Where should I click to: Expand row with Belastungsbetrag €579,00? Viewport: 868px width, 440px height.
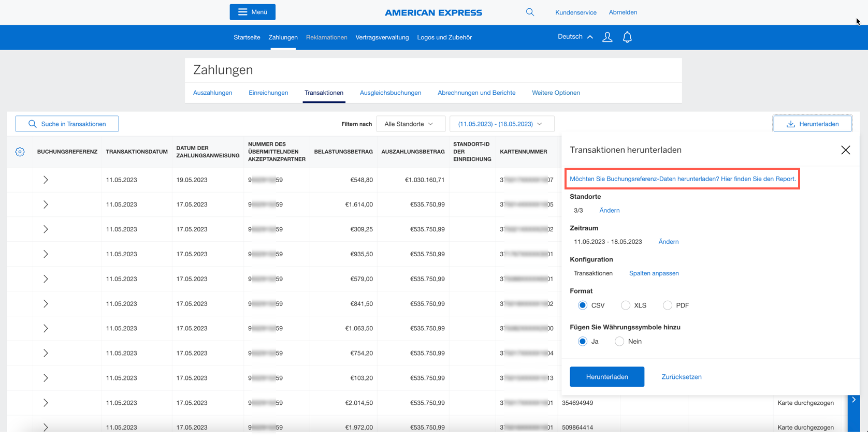pyautogui.click(x=46, y=279)
